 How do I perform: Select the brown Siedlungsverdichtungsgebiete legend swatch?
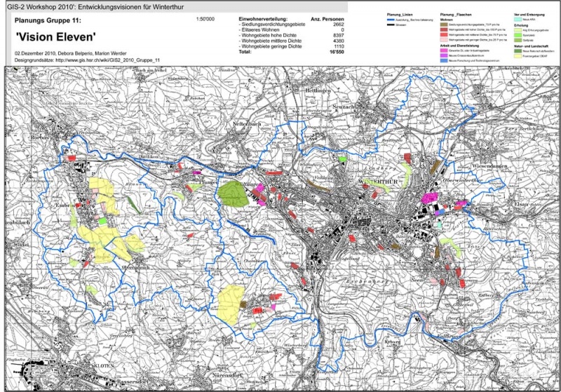[x=444, y=25]
